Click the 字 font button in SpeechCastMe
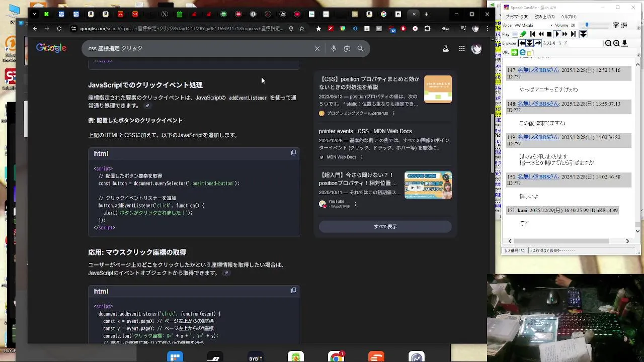This screenshot has width=644, height=362. 615,25
